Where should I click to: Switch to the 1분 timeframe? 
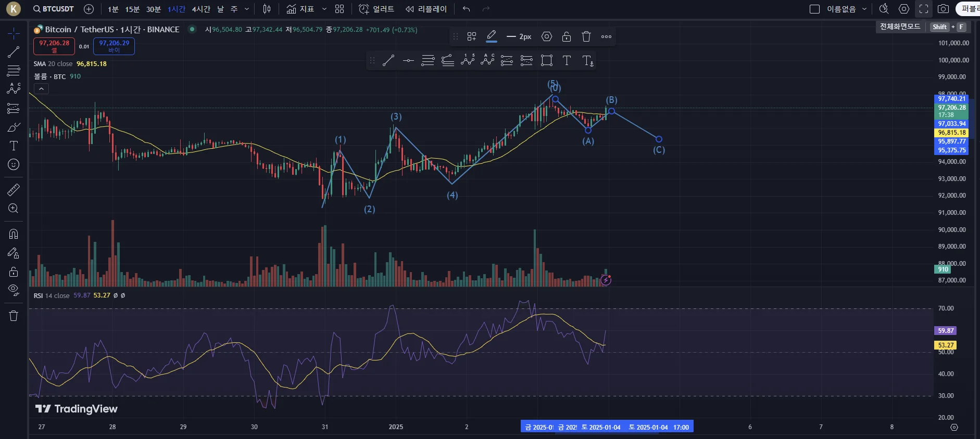[113, 9]
